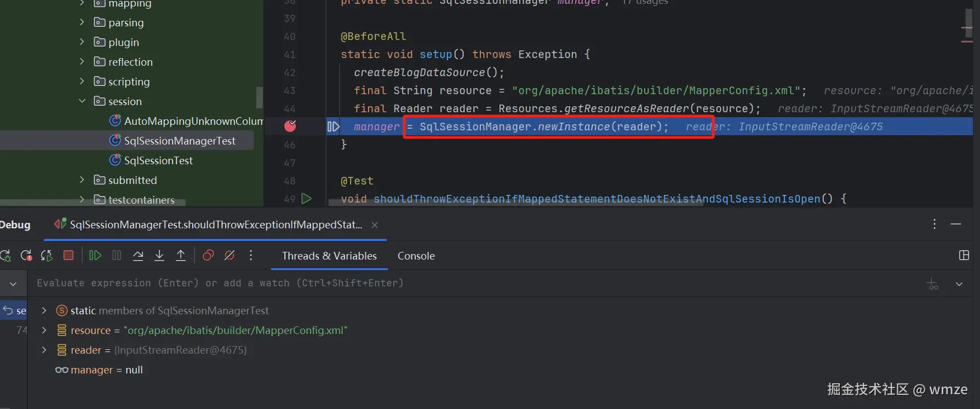
Task: Select the submitted folder
Action: point(125,180)
